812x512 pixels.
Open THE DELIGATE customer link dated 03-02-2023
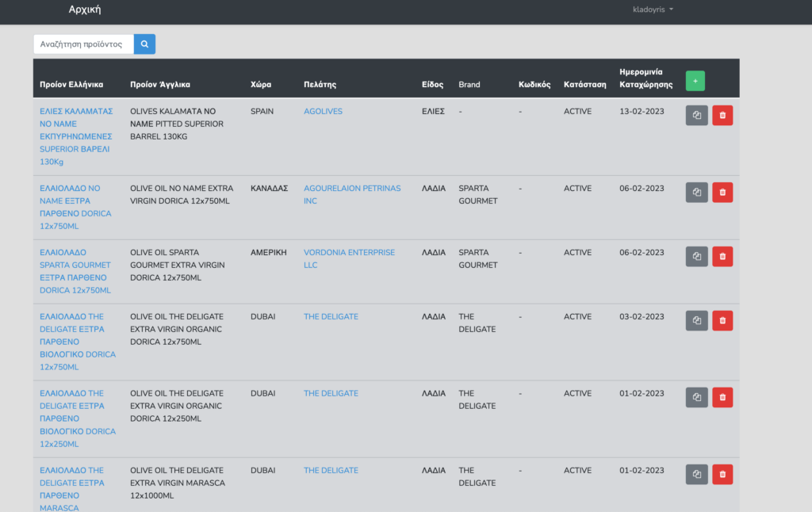pos(331,316)
